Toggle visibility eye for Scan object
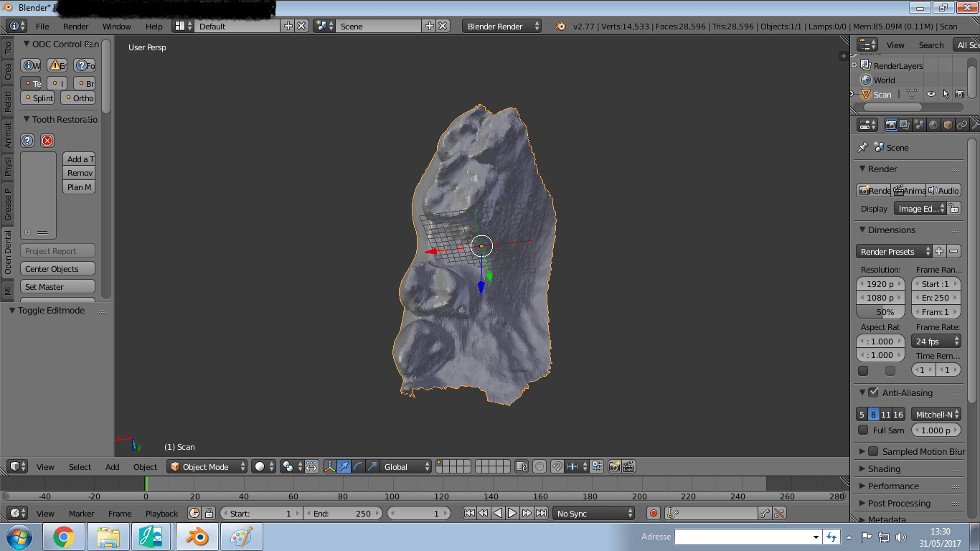The image size is (980, 551). [x=930, y=94]
